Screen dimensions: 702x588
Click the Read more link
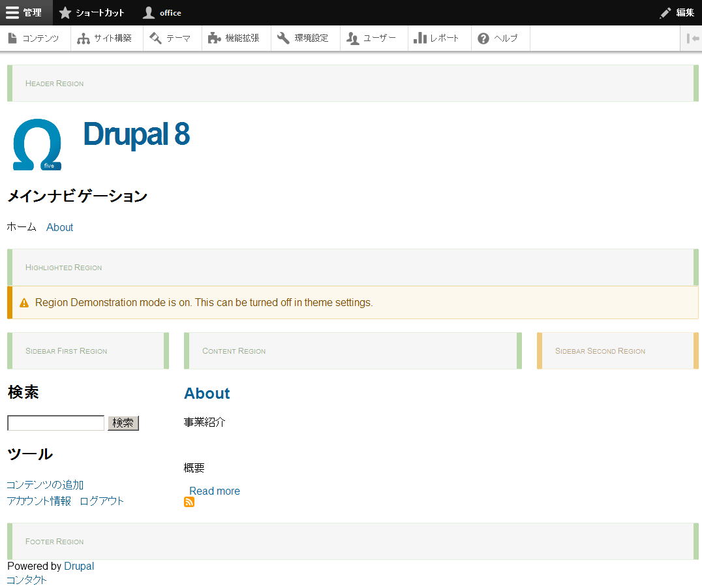click(215, 491)
